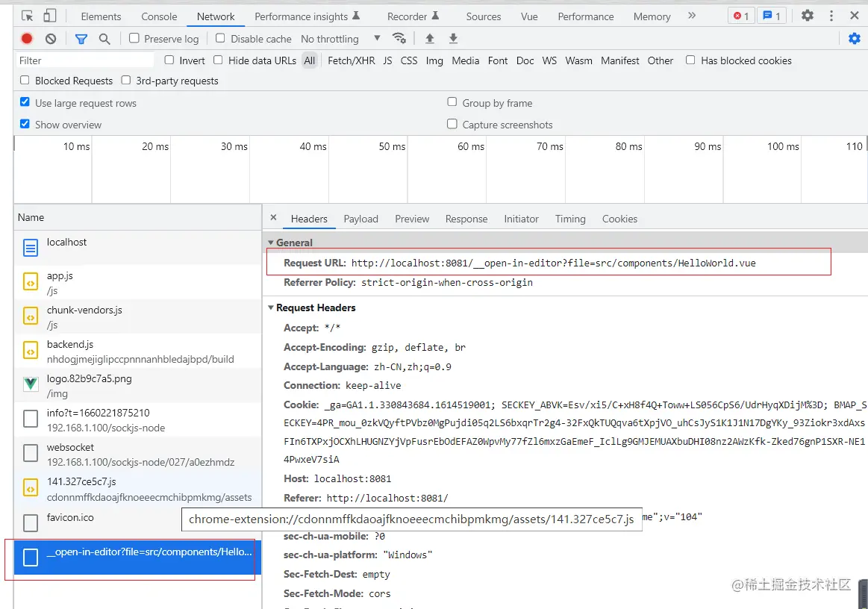868x609 pixels.
Task: Uncheck Show overview
Action: tap(25, 123)
